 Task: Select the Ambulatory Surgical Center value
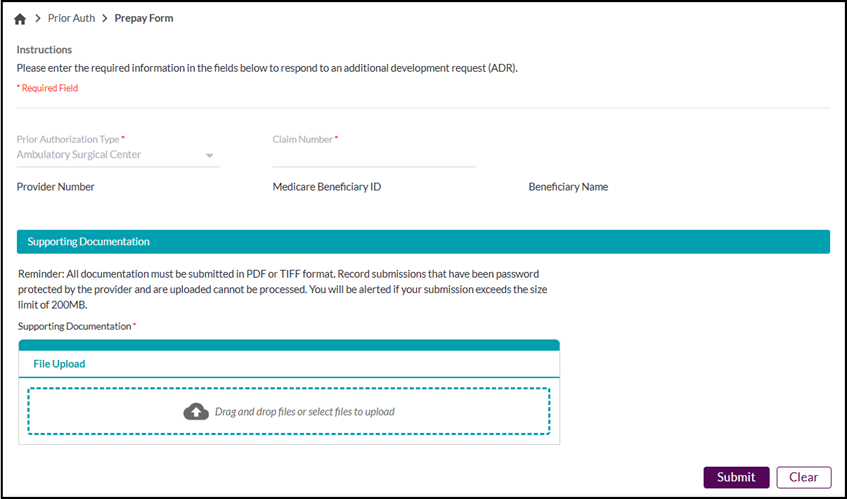pos(79,155)
